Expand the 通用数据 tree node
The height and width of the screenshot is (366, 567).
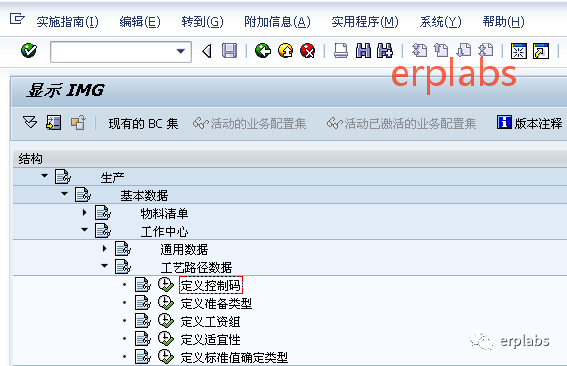pos(105,248)
